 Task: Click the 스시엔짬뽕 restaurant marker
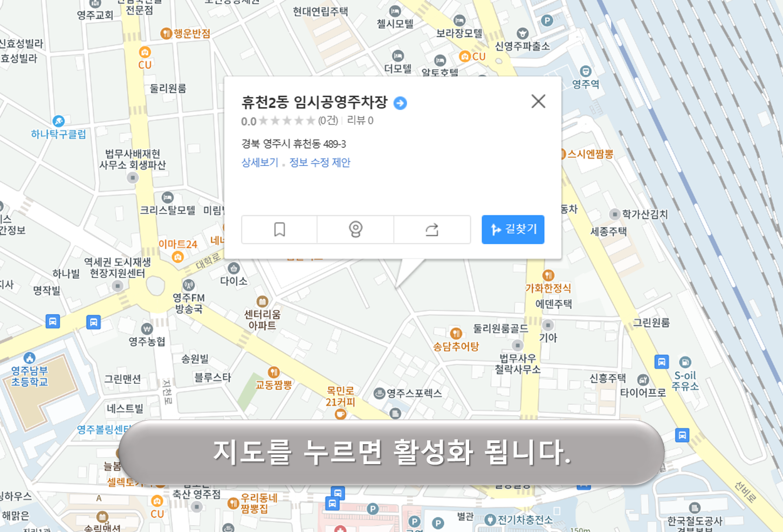coord(560,154)
